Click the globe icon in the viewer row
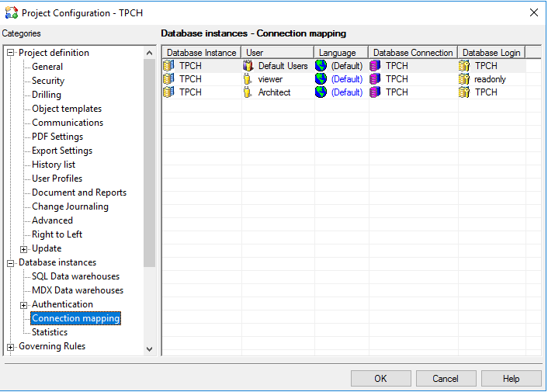 [x=321, y=79]
